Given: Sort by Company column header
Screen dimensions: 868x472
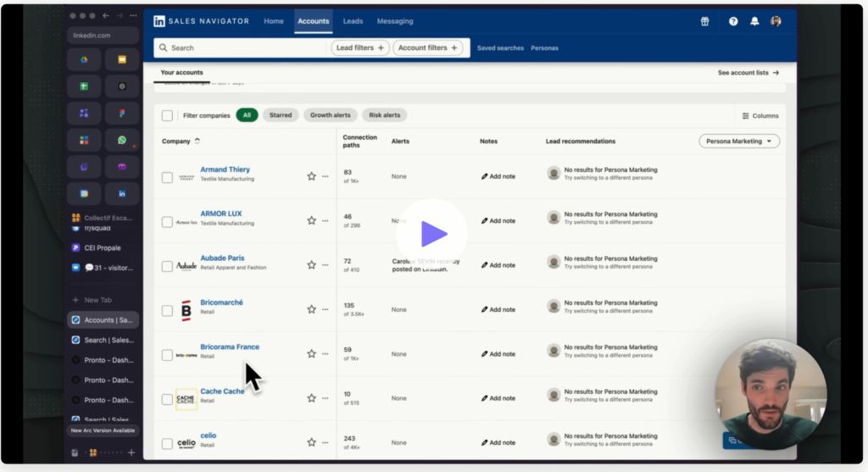Looking at the screenshot, I should click(x=181, y=142).
